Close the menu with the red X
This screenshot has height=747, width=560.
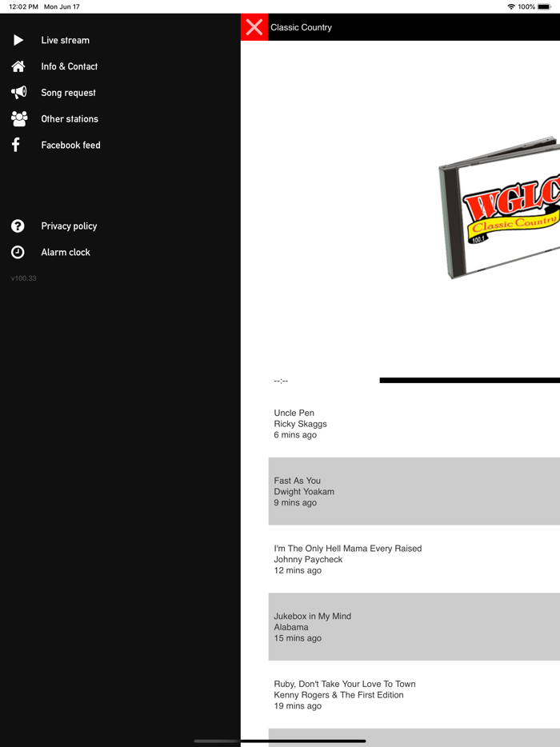click(x=254, y=27)
